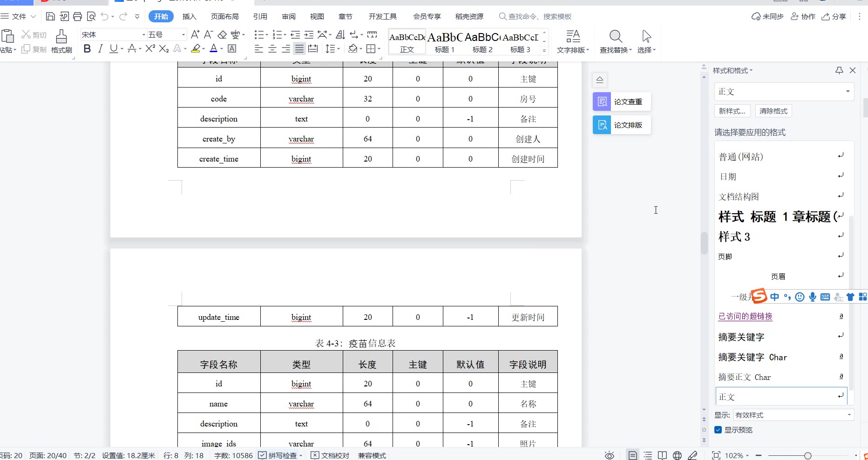868x460 pixels.
Task: Click the zoom slider handle
Action: (808, 455)
